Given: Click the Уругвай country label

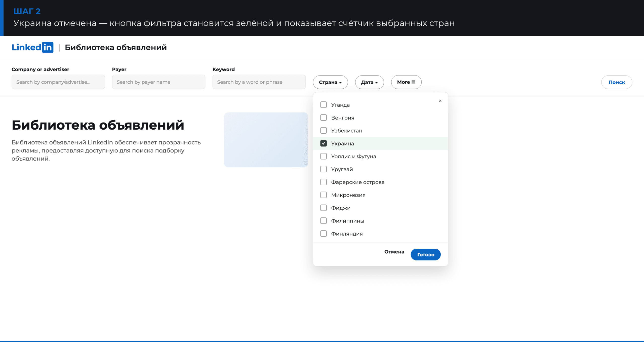Looking at the screenshot, I should tap(342, 169).
